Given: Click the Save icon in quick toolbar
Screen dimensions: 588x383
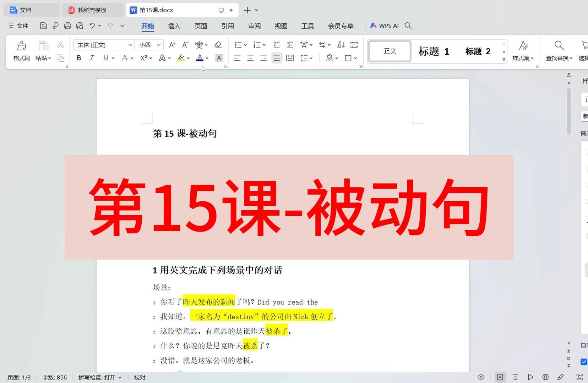Looking at the screenshot, I should point(43,26).
